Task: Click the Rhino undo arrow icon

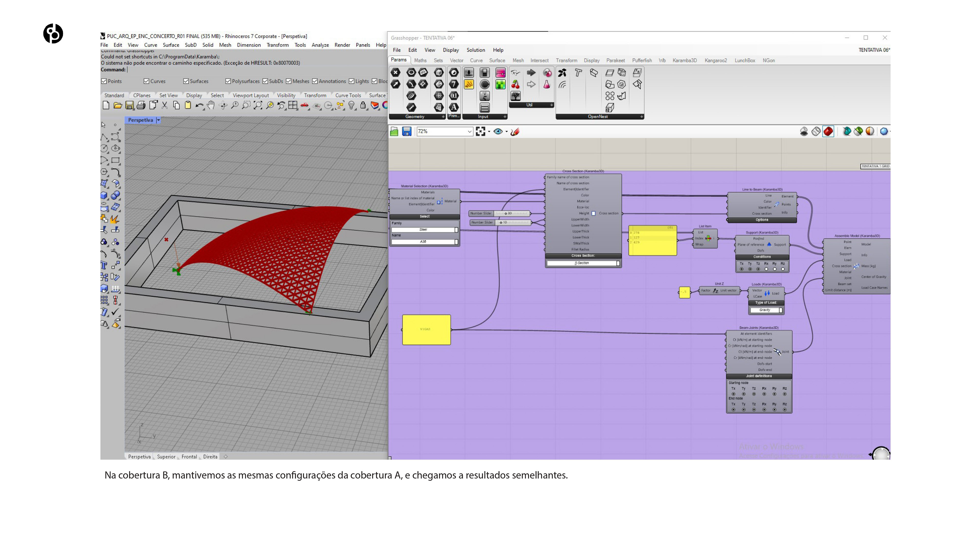Action: (199, 105)
